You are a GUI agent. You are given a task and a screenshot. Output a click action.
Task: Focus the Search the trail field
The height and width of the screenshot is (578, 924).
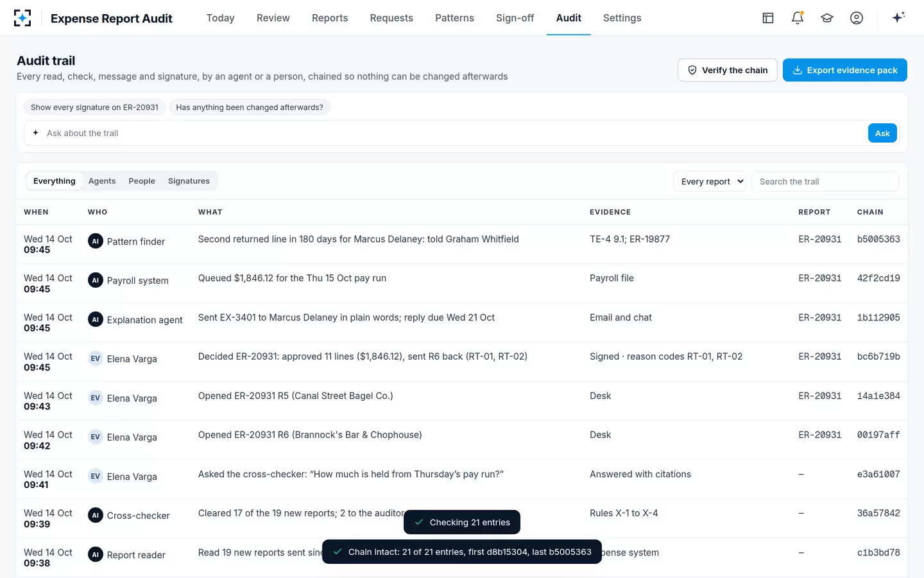pos(825,182)
